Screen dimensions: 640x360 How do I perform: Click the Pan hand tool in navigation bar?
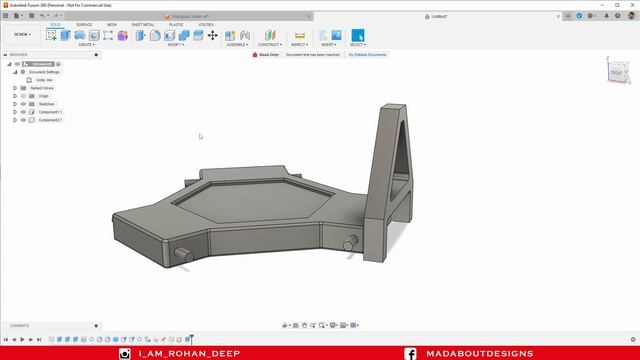(x=304, y=325)
